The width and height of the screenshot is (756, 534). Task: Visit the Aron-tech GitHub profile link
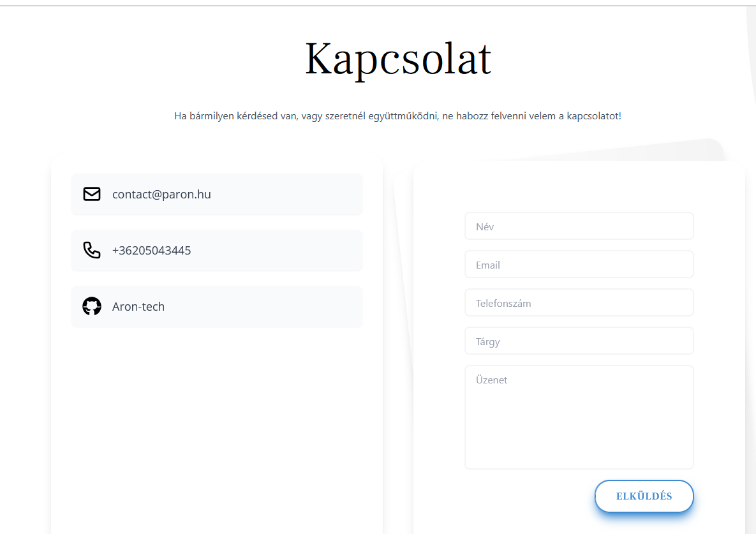[x=138, y=306]
